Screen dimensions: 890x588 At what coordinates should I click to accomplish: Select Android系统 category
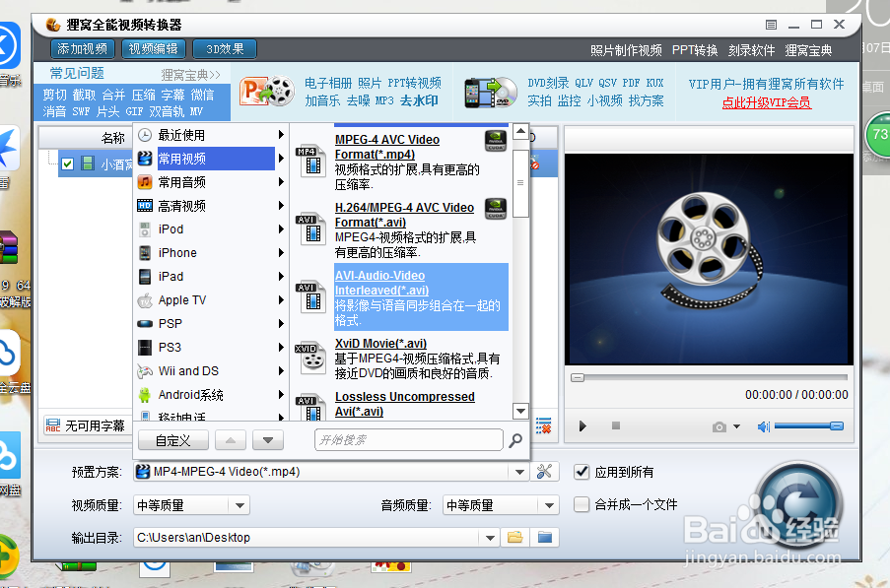[211, 395]
